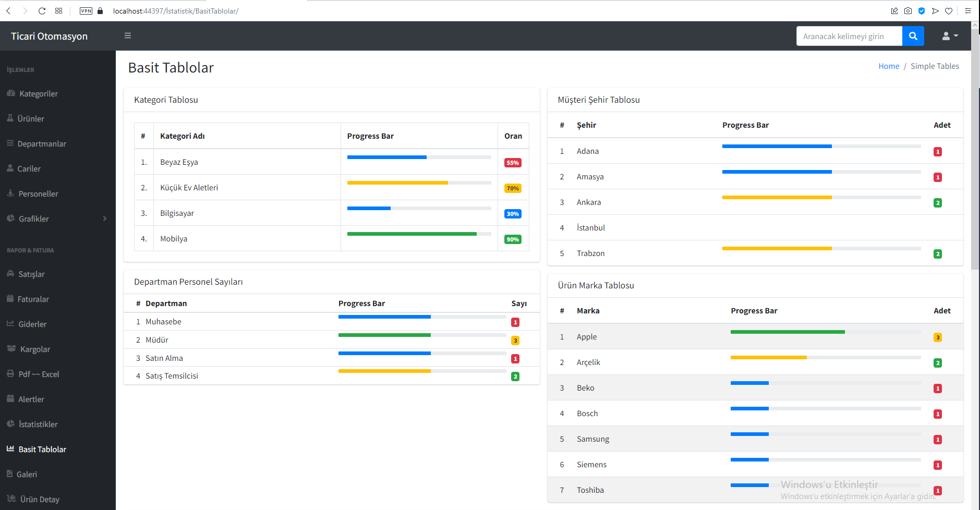Click the Personeller sidebar icon
Screen dimensions: 980x510
click(x=10, y=193)
